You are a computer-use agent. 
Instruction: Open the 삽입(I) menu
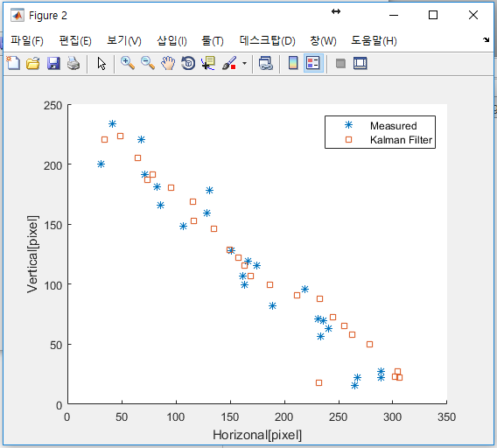[172, 40]
